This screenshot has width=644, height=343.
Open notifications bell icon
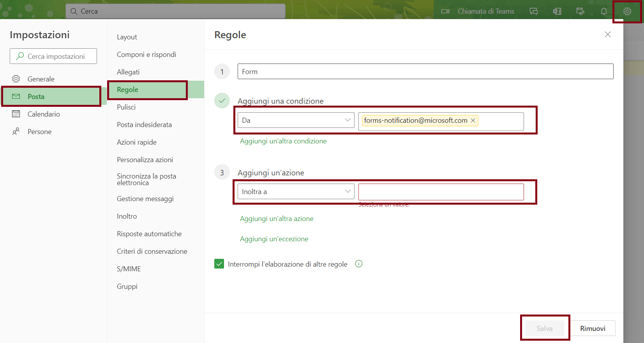click(603, 11)
